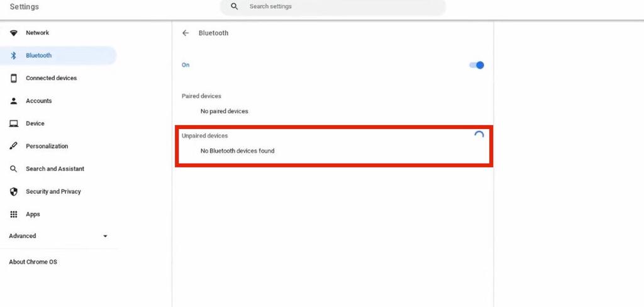Open Search and Assistant settings
The image size is (644, 307).
(55, 169)
